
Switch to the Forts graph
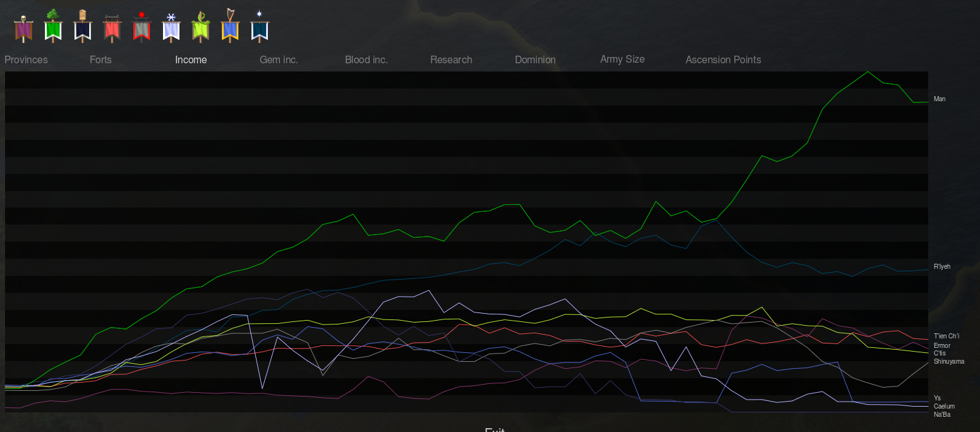[x=100, y=59]
